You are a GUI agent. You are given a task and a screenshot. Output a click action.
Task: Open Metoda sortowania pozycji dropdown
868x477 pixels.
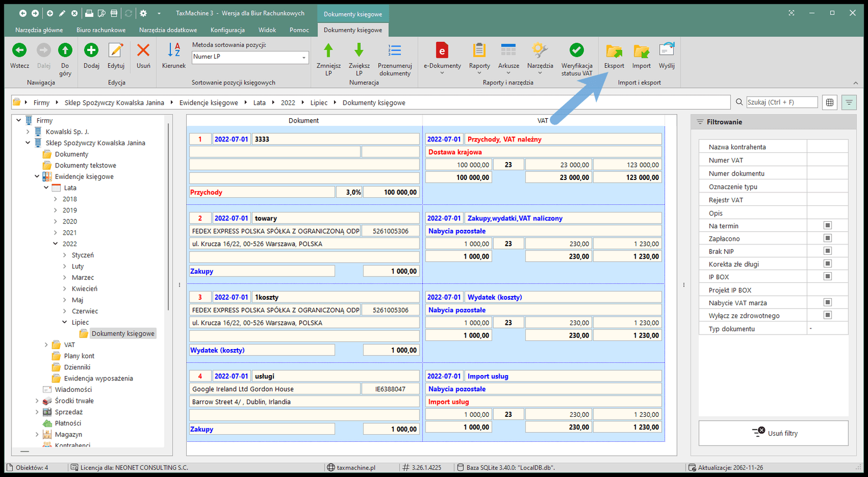[x=250, y=57]
